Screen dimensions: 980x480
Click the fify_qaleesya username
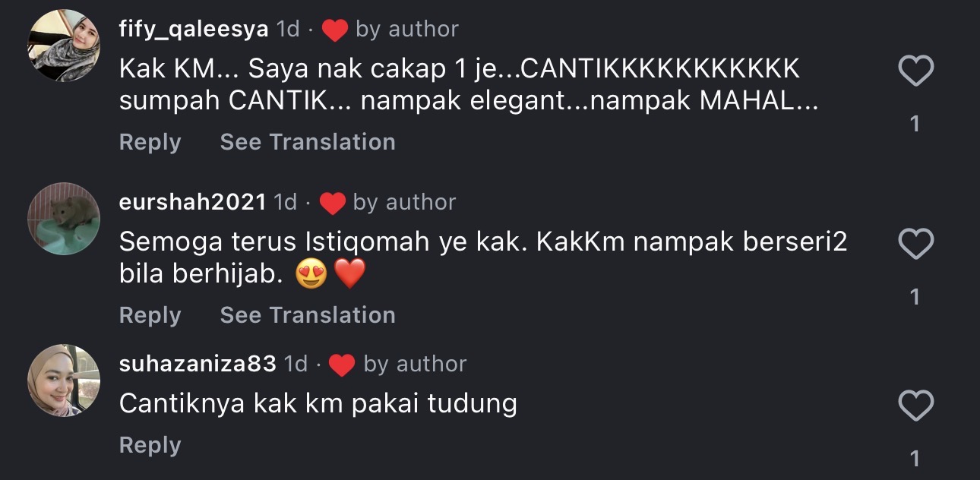pos(194,30)
